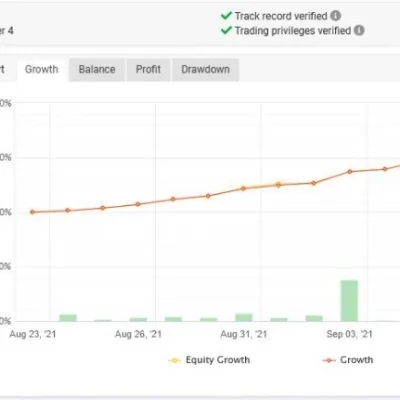The image size is (400, 400).
Task: Click the Track record verified text
Action: point(281,16)
